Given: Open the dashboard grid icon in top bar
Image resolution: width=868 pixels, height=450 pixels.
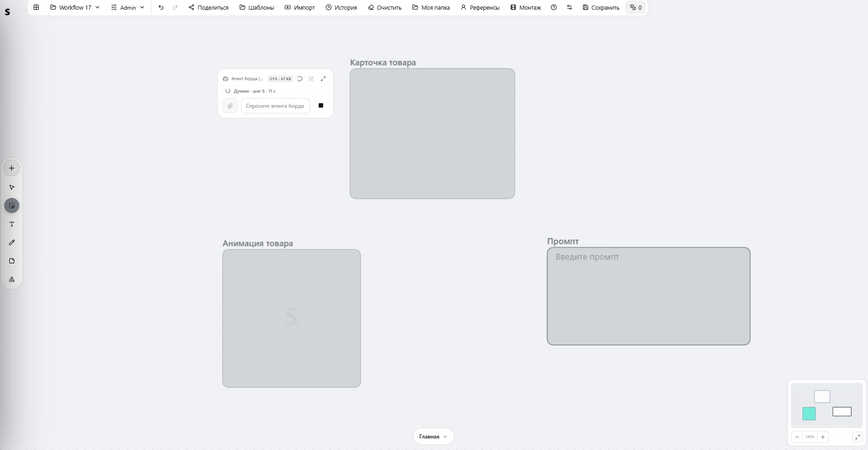Looking at the screenshot, I should click(36, 7).
